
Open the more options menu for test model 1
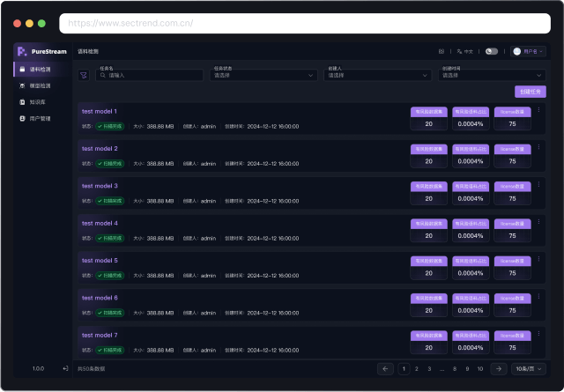[538, 110]
